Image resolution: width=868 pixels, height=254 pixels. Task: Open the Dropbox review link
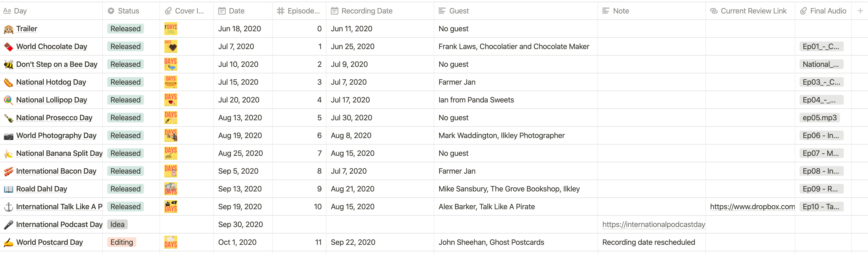click(x=752, y=207)
